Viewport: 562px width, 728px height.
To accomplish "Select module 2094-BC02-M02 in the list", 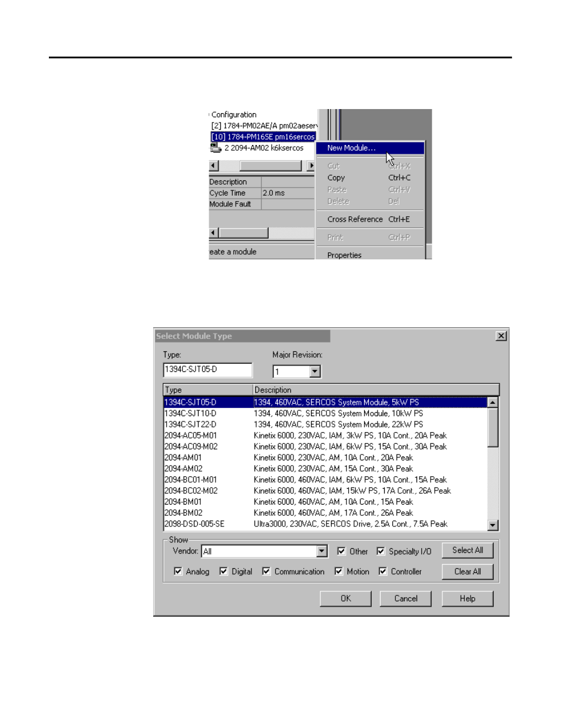I will (325, 491).
